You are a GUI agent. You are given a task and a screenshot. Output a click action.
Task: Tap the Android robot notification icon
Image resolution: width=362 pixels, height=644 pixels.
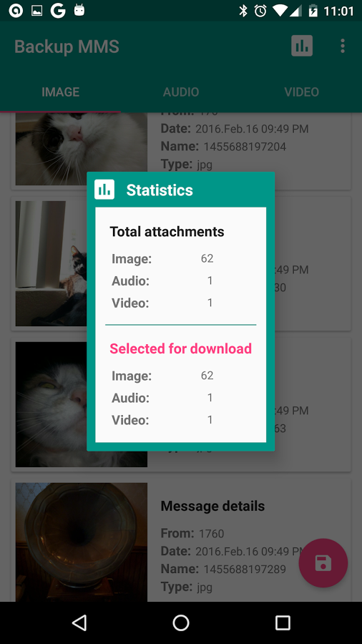pyautogui.click(x=79, y=10)
